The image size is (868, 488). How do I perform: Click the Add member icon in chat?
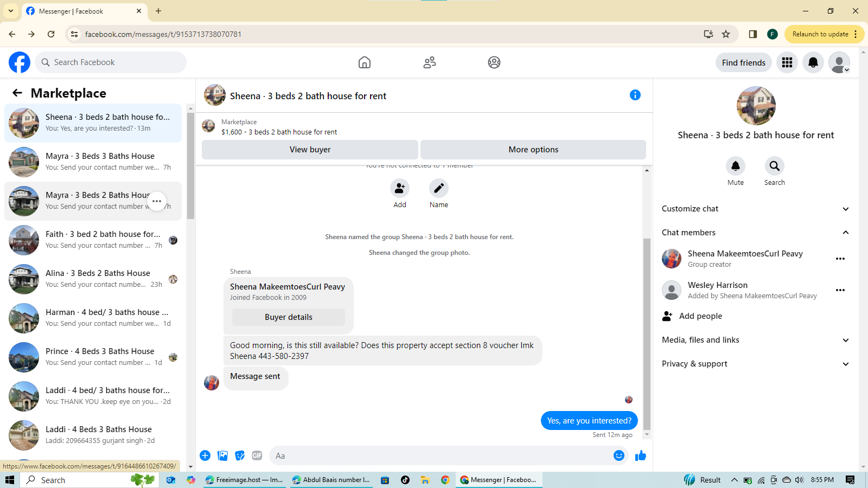[400, 188]
